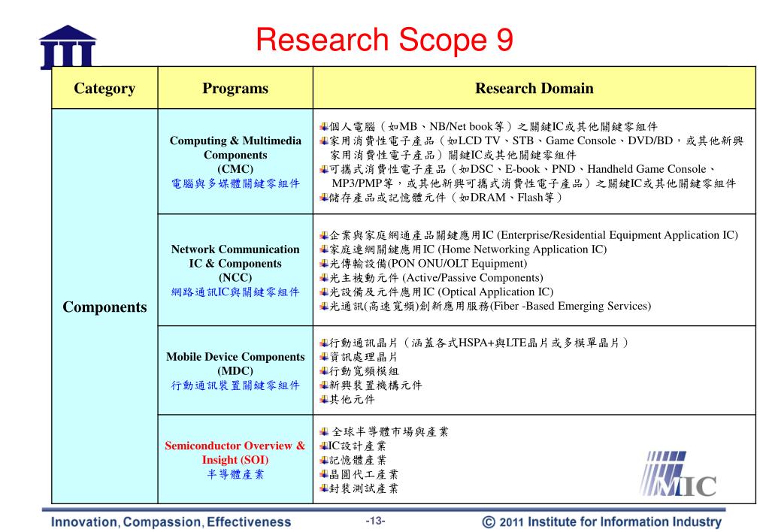The image size is (769, 532).
Task: Click bullet icon beside PON ONU/OLT line
Action: pos(324,264)
